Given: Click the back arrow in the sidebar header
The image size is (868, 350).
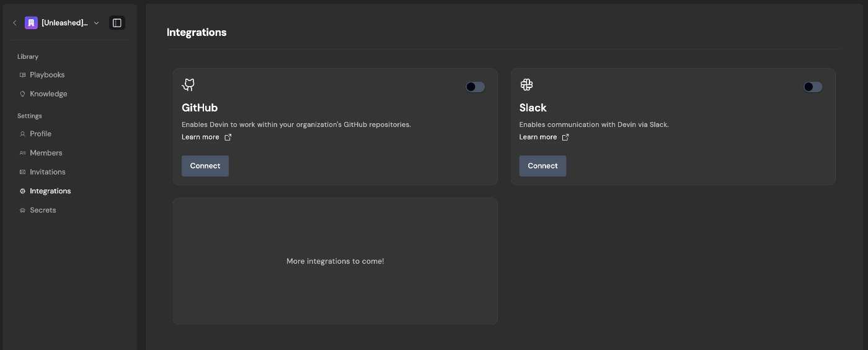Looking at the screenshot, I should click(x=15, y=23).
